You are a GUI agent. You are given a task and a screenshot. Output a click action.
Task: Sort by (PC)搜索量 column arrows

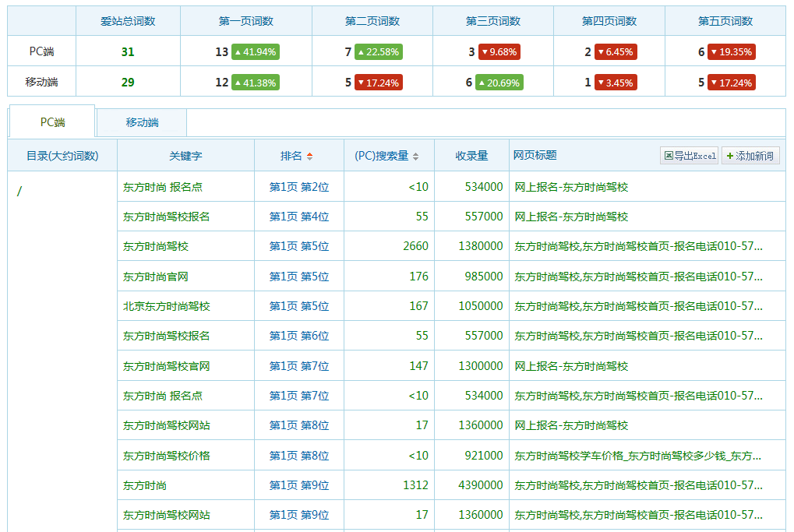click(415, 156)
